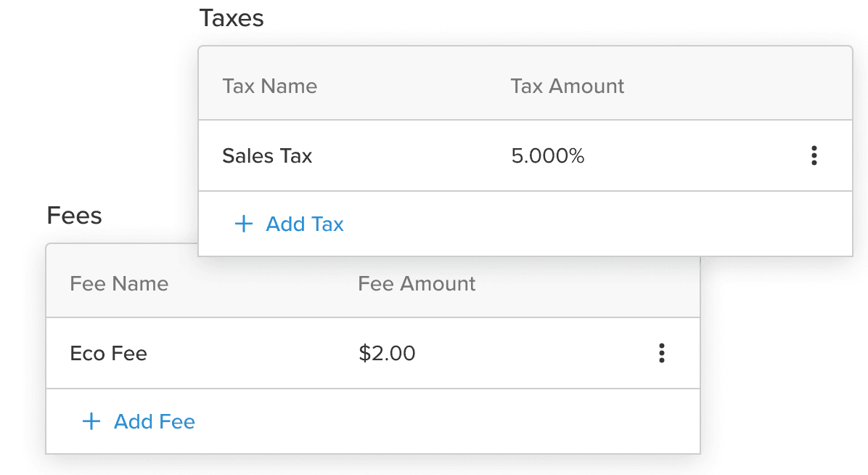
Task: Click the plus icon next to Add Fee
Action: point(91,421)
